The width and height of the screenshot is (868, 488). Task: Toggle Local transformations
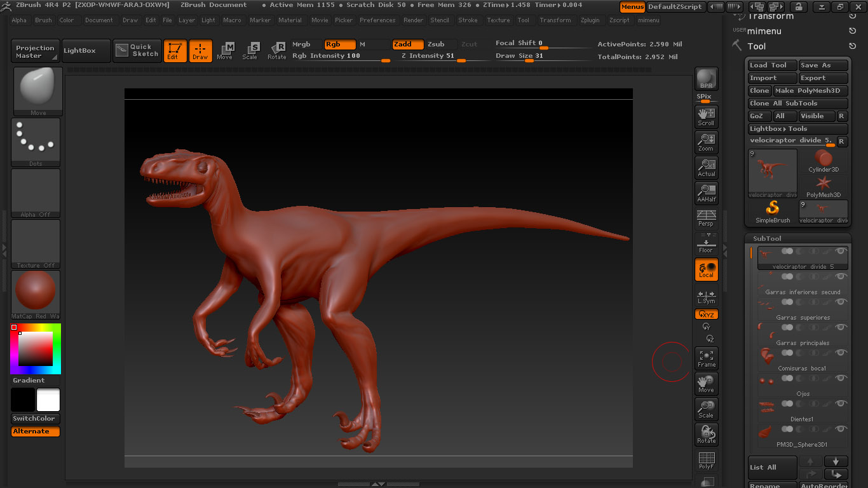pyautogui.click(x=706, y=269)
